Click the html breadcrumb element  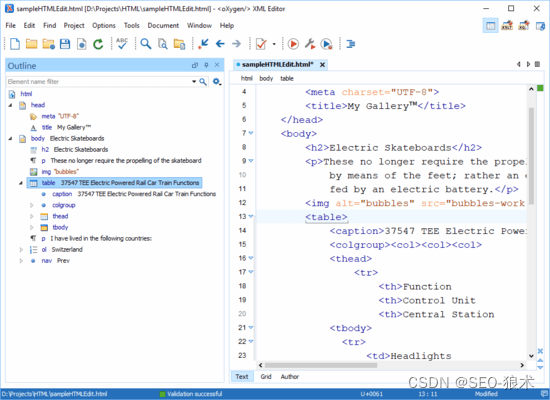coord(247,78)
